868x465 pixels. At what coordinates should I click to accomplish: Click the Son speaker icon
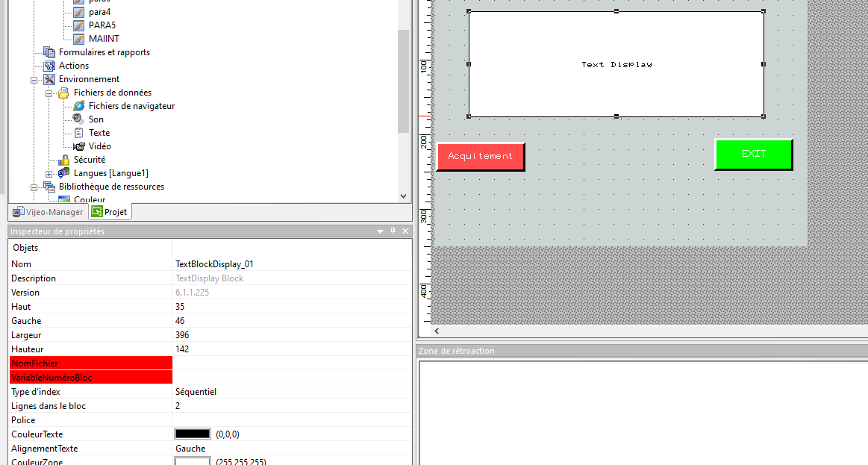coord(79,119)
